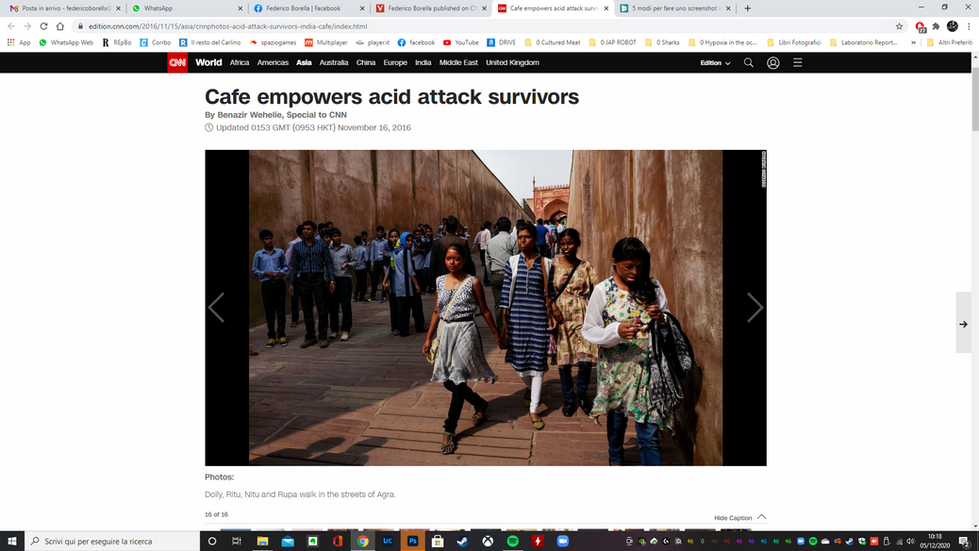Click the page vertical scrollbar thumb
The width and height of the screenshot is (979, 551).
point(975,97)
